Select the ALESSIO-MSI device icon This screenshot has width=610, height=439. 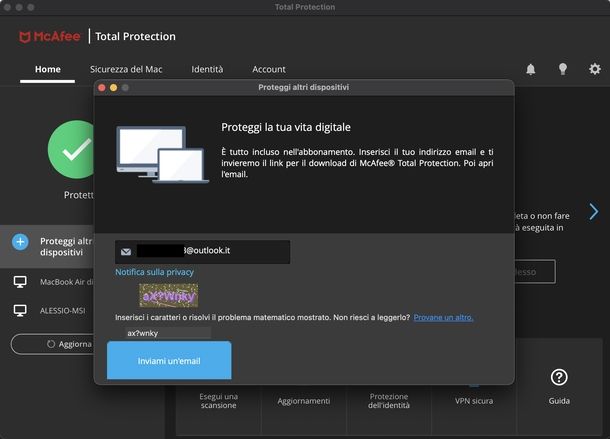[20, 311]
